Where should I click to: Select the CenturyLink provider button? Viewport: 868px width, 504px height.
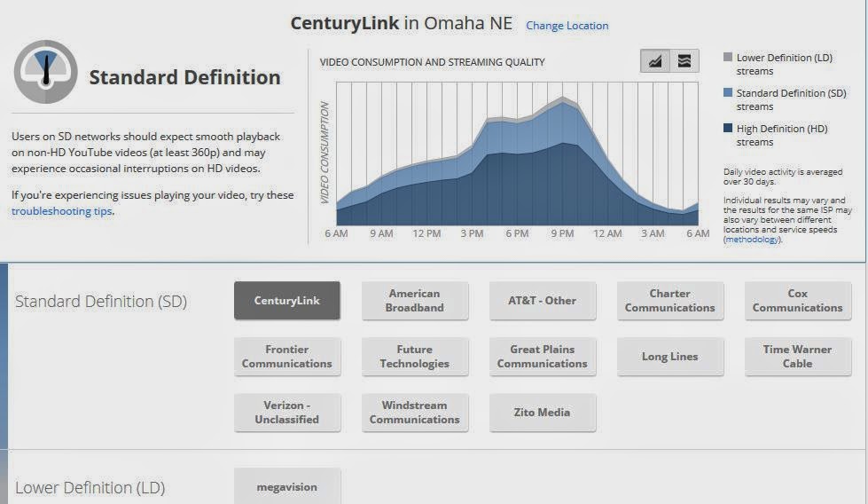tap(286, 300)
